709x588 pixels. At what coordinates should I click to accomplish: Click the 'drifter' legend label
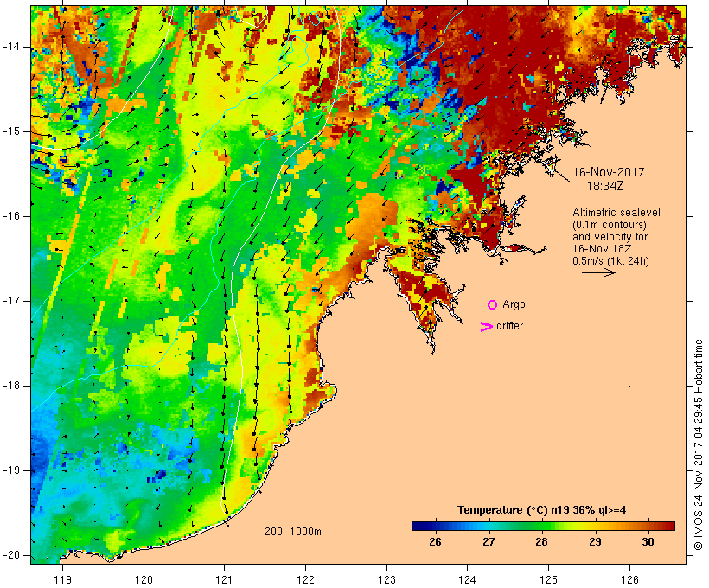[x=509, y=326]
